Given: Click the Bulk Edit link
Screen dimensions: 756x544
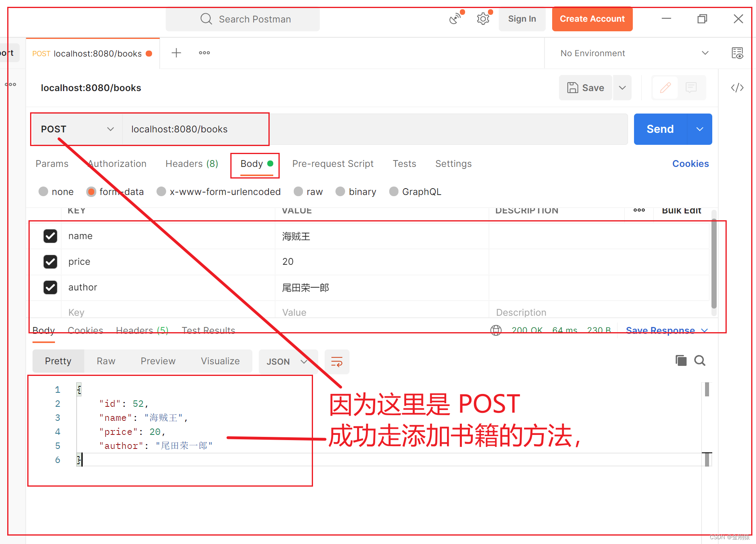Looking at the screenshot, I should tap(681, 210).
